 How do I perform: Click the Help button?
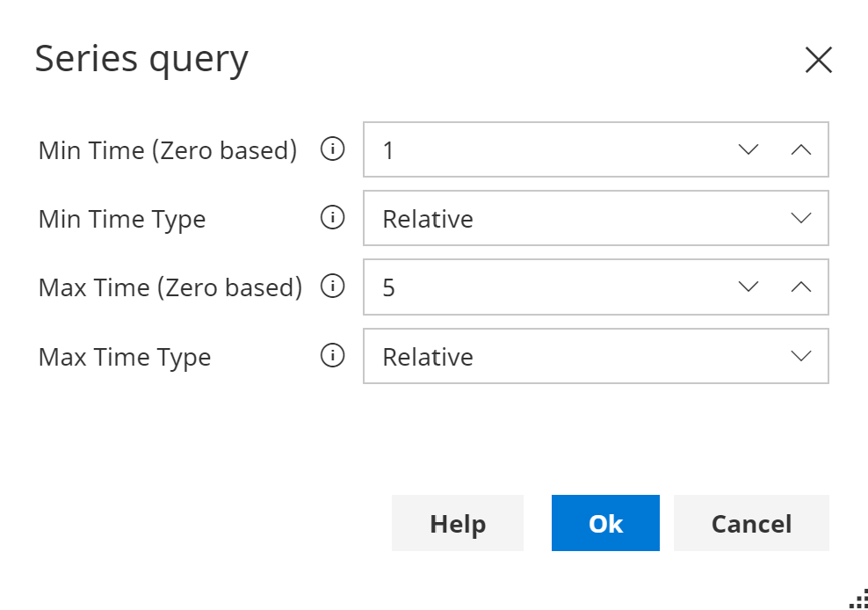point(457,523)
